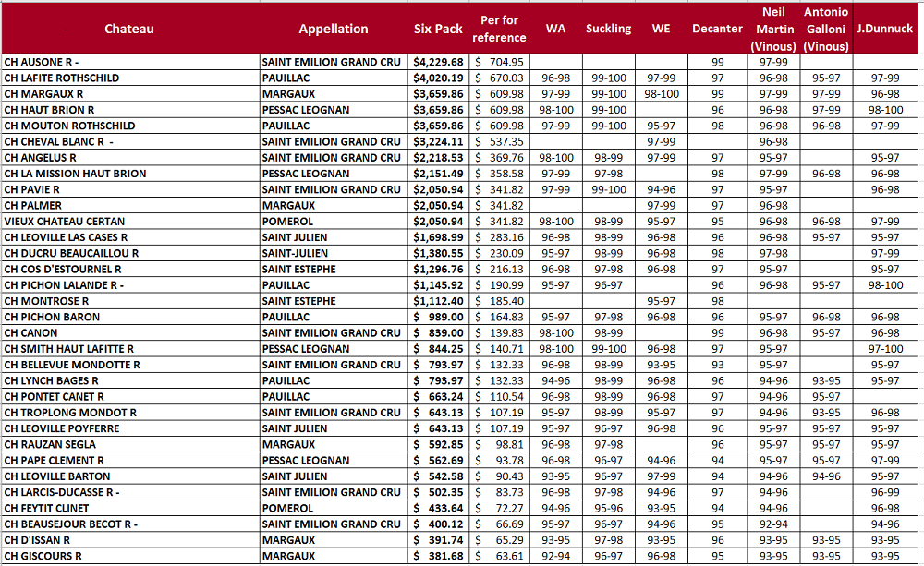Image resolution: width=924 pixels, height=566 pixels.
Task: Click the Chateau column header
Action: (129, 29)
